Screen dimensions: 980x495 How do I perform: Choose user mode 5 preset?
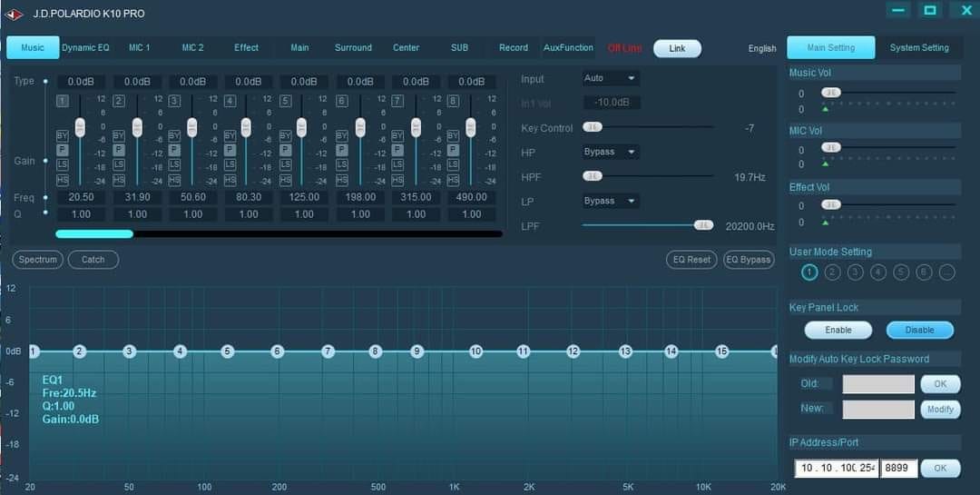point(901,272)
